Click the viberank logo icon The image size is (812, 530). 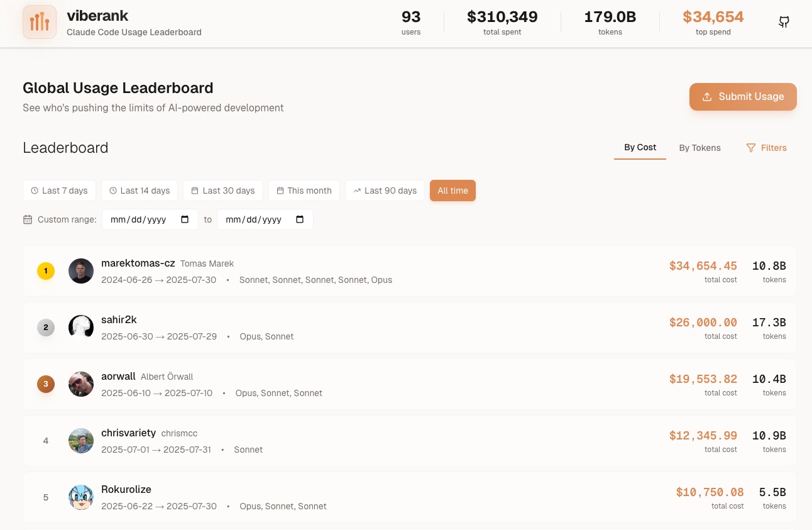coord(39,21)
